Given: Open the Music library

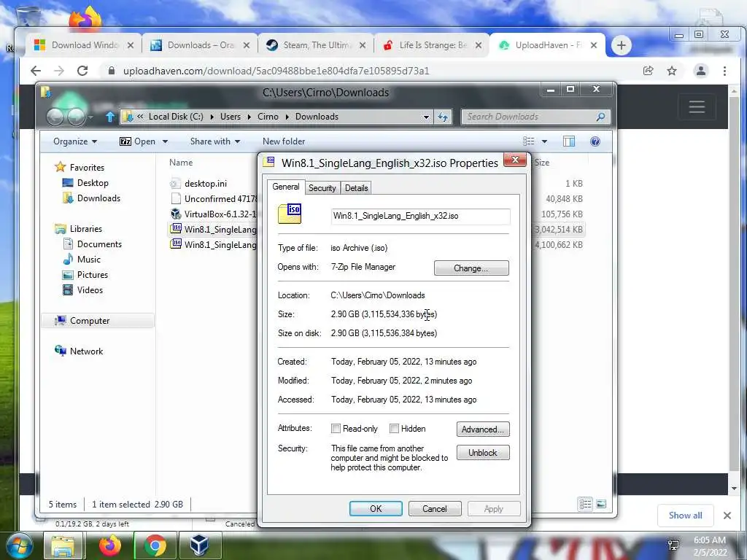Looking at the screenshot, I should 82,259.
